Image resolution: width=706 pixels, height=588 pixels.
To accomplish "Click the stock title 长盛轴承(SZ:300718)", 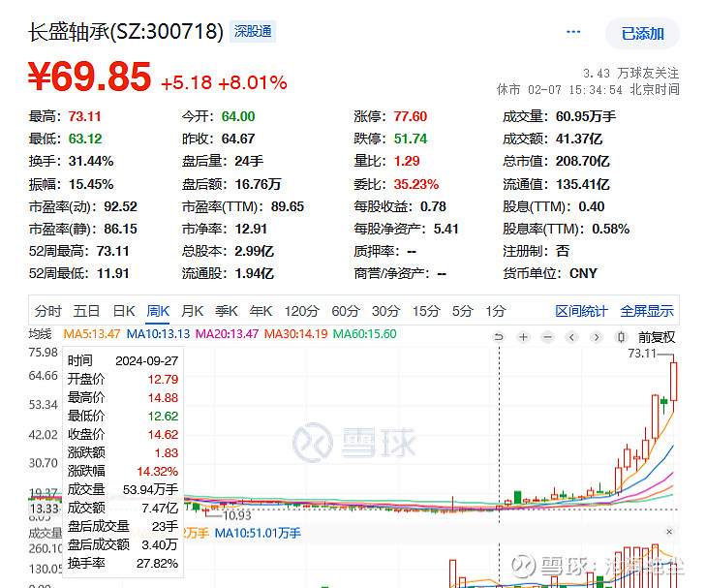I will (126, 32).
